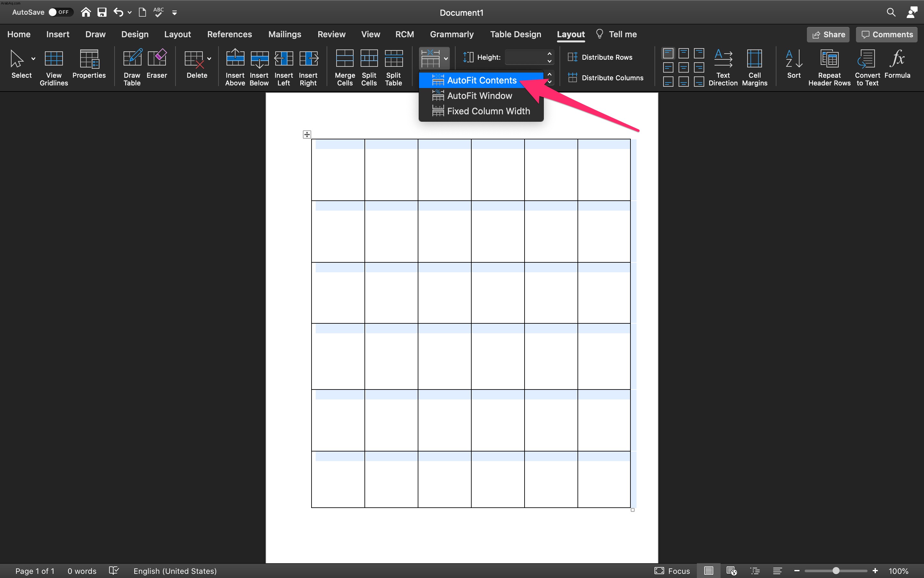Screen dimensions: 924x578
Task: Open Cell Margins
Action: click(x=755, y=67)
